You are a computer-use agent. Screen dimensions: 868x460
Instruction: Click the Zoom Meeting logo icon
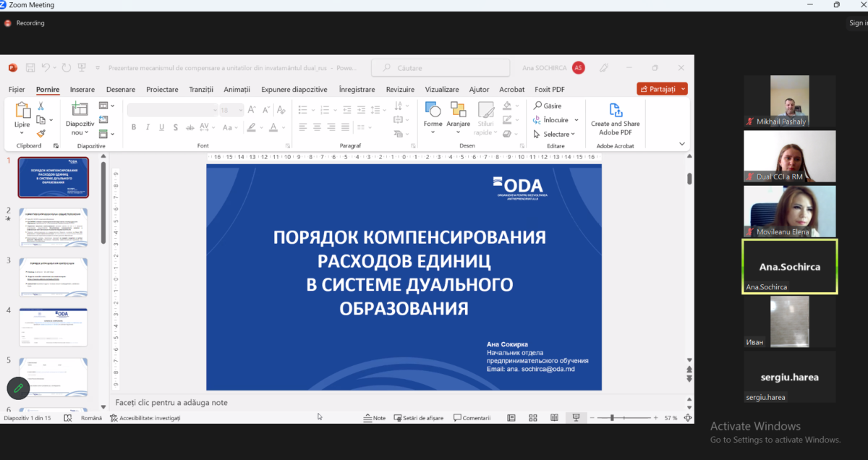(4, 4)
